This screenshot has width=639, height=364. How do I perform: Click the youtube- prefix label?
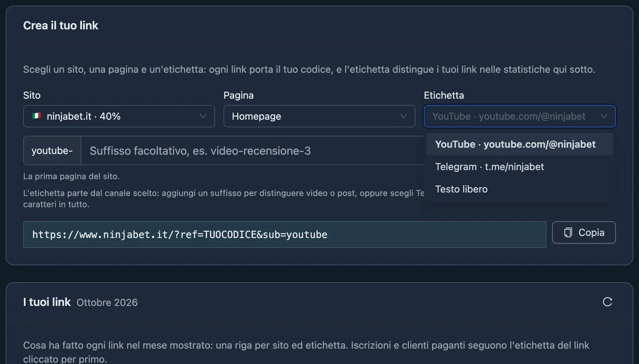(x=52, y=150)
